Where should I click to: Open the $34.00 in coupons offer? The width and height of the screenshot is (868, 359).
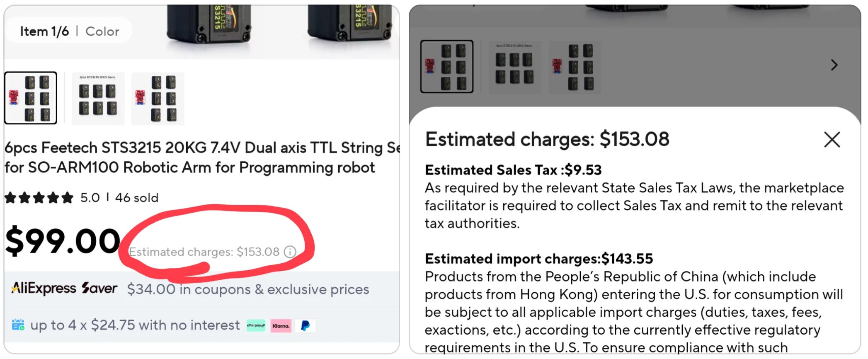248,289
